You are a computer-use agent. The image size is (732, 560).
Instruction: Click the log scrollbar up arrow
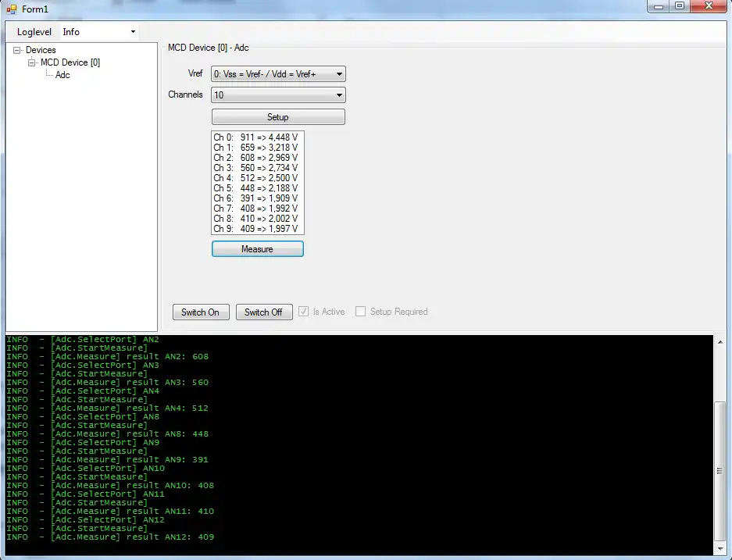(720, 341)
